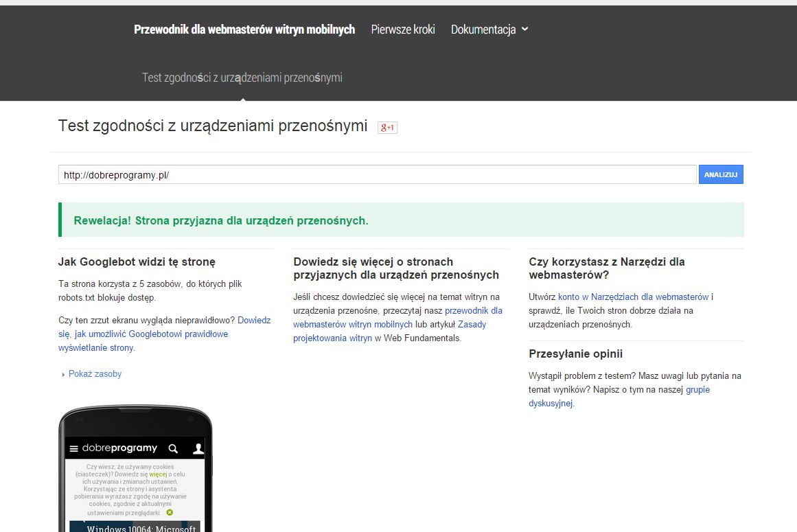This screenshot has width=797, height=532.
Task: Open konto w Narzędziach dla webmasterów link
Action: pyautogui.click(x=634, y=297)
